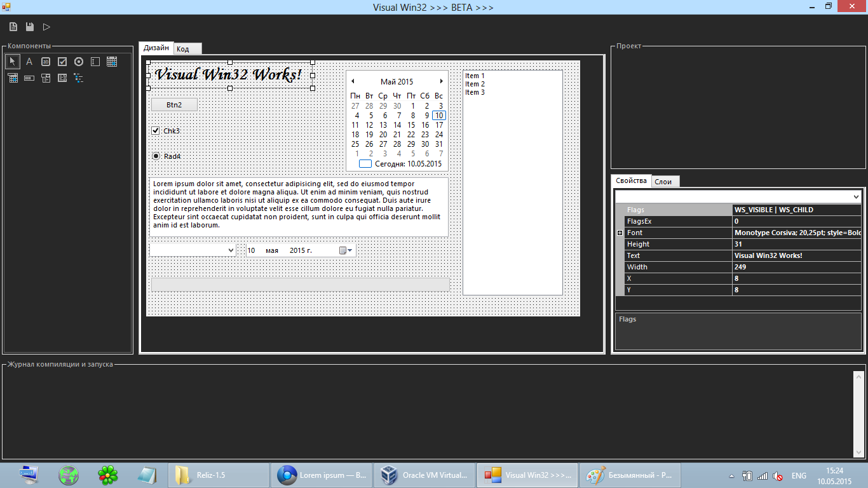Image resolution: width=868 pixels, height=488 pixels.
Task: Switch to the Lorem ipsum browser window
Action: 322,475
